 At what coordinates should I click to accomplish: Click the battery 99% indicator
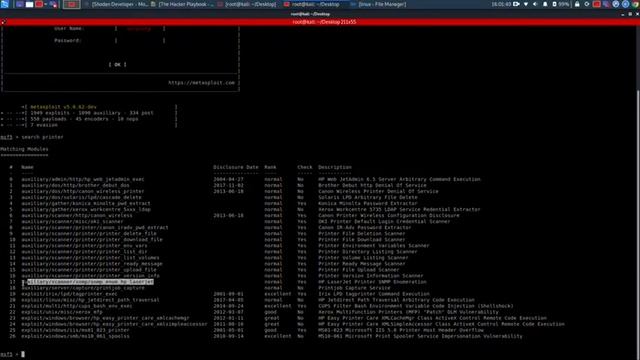point(561,4)
